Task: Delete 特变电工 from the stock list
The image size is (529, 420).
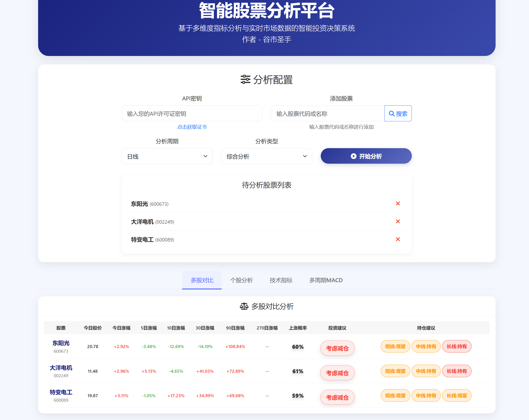Action: 398,239
